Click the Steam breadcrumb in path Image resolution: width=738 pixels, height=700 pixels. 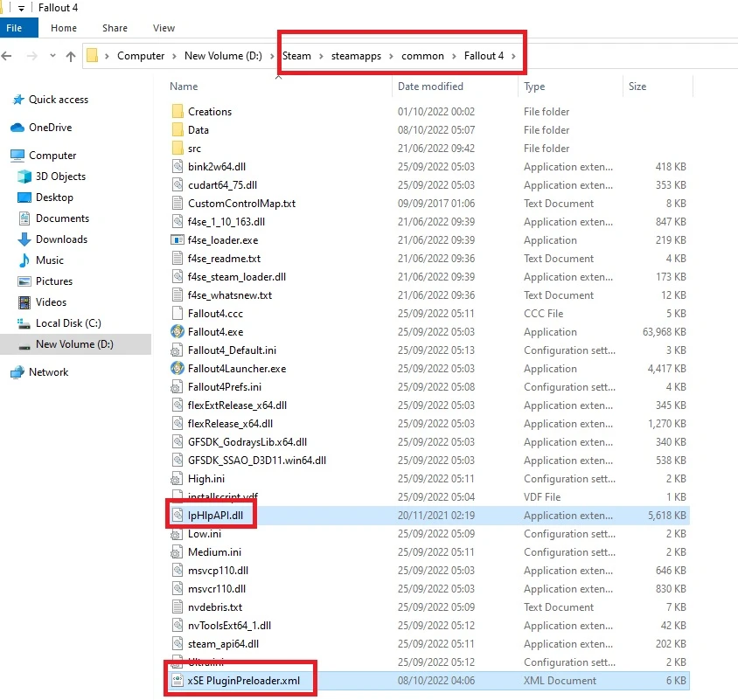tap(296, 56)
